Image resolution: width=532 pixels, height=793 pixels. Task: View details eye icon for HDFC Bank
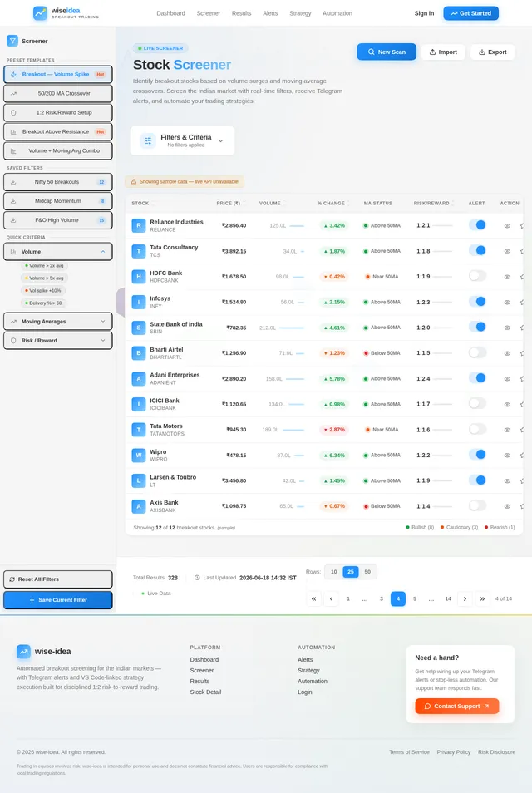tap(507, 277)
